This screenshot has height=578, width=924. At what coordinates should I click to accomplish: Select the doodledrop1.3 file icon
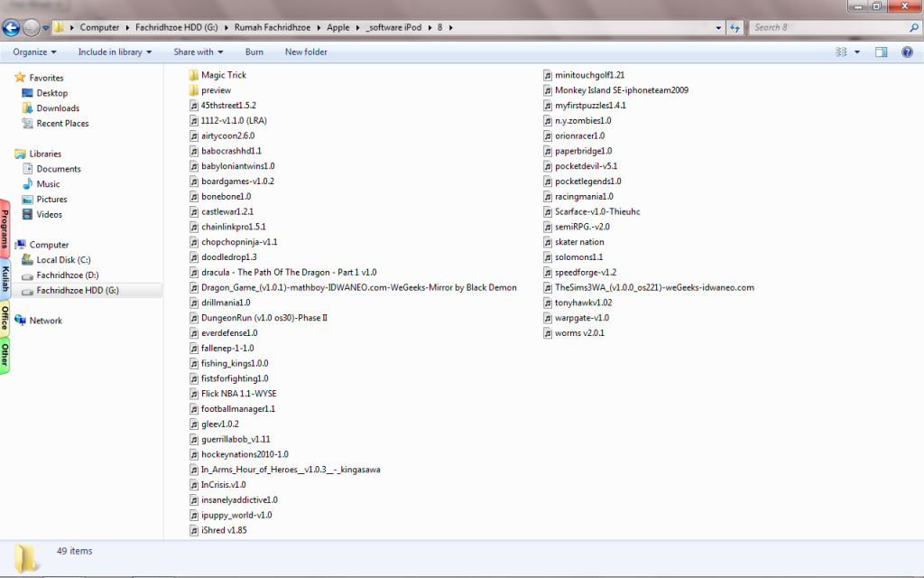[x=194, y=257]
